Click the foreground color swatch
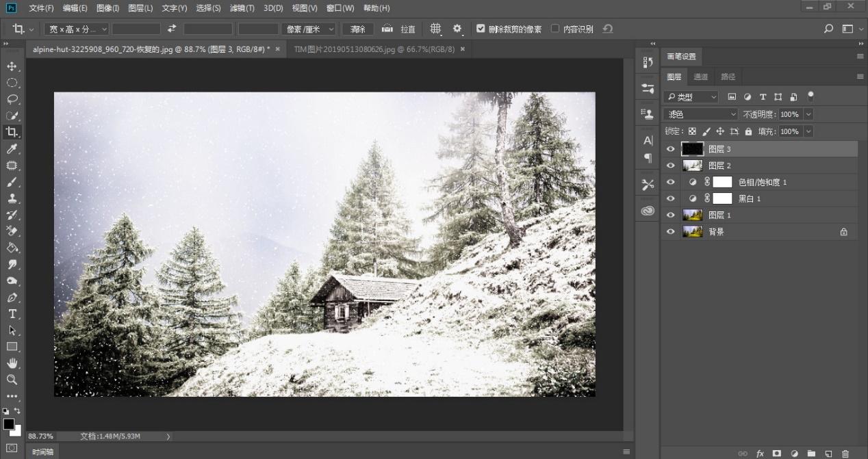Viewport: 868px width, 459px height. (9, 424)
